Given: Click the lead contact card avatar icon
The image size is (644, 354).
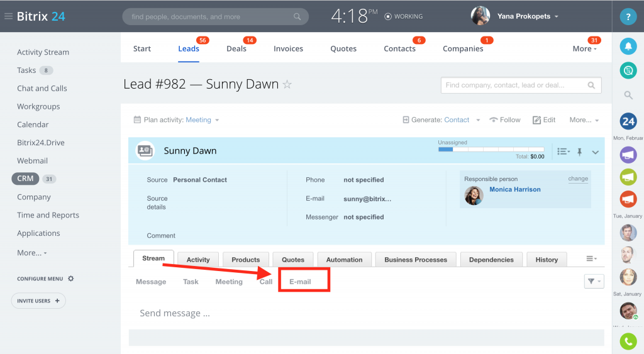Looking at the screenshot, I should [x=145, y=151].
